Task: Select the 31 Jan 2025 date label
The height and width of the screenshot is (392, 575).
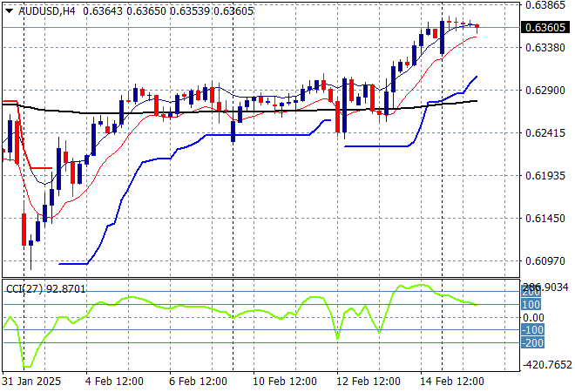Action: click(31, 382)
